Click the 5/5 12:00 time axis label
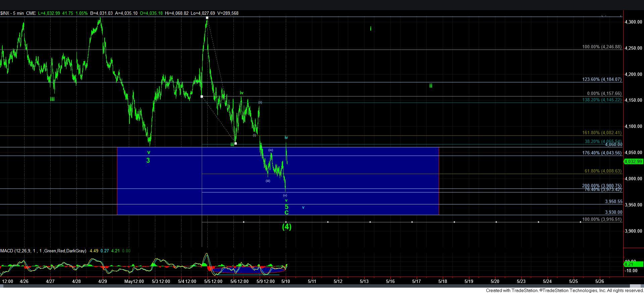644x293 pixels. pos(213,282)
